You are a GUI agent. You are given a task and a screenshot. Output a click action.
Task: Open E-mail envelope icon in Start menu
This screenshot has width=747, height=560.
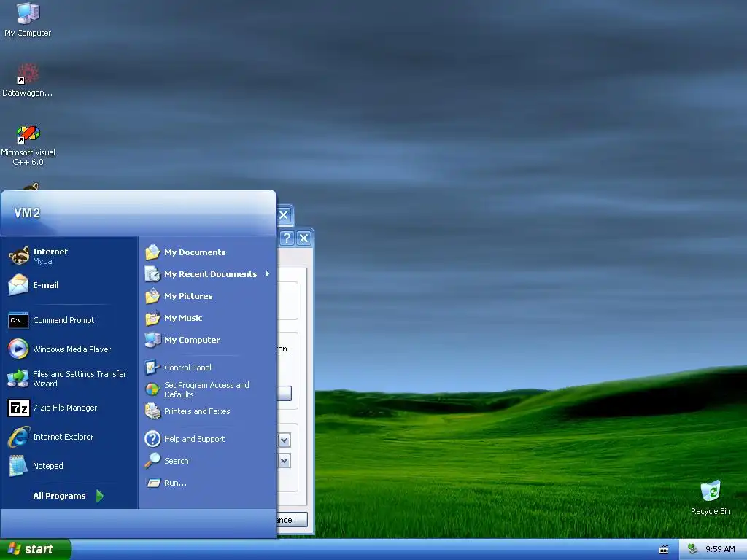point(18,285)
